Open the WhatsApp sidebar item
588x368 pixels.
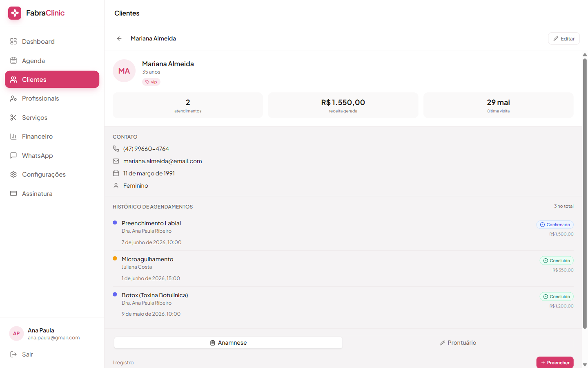[52, 155]
